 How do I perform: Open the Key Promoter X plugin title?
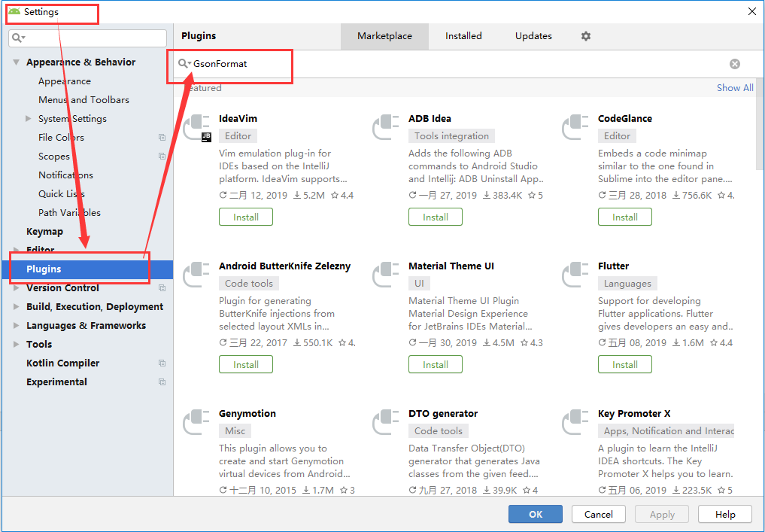point(634,413)
